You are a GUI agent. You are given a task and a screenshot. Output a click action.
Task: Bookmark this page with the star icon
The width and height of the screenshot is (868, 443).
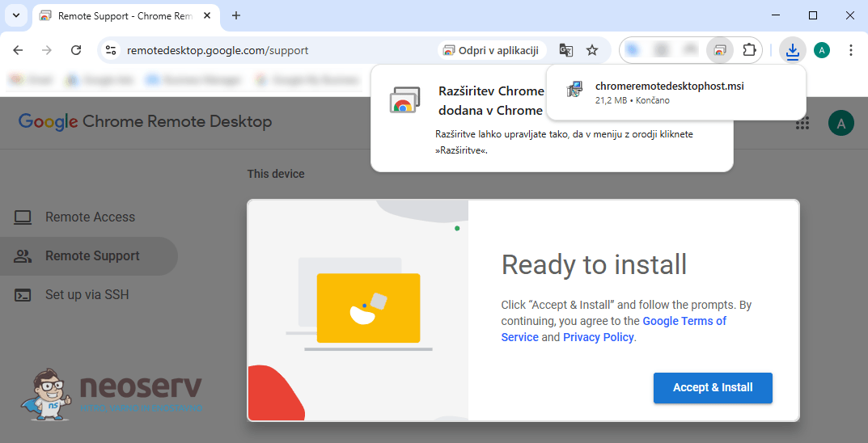coord(592,50)
